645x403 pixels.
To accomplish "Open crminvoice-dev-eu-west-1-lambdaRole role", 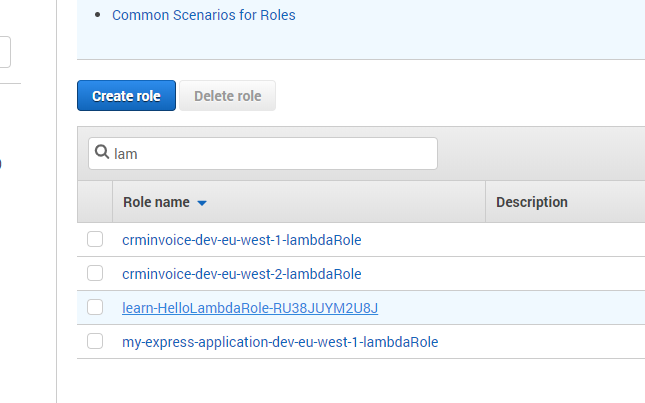I will pos(241,240).
